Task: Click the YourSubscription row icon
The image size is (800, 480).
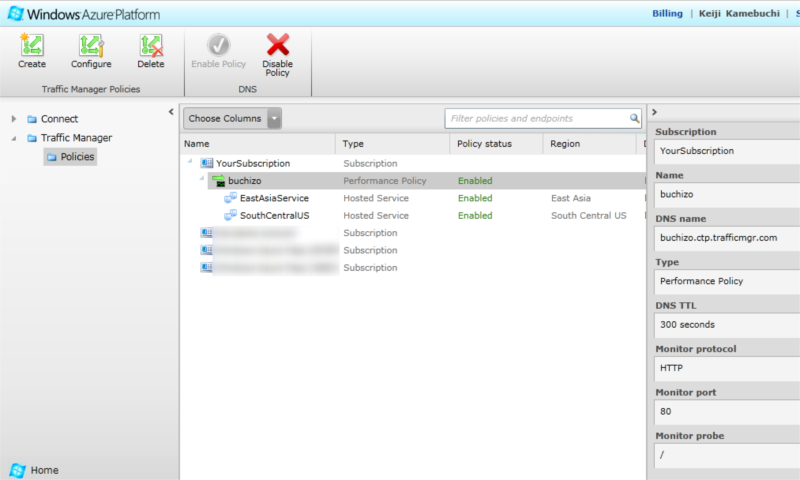Action: click(207, 163)
